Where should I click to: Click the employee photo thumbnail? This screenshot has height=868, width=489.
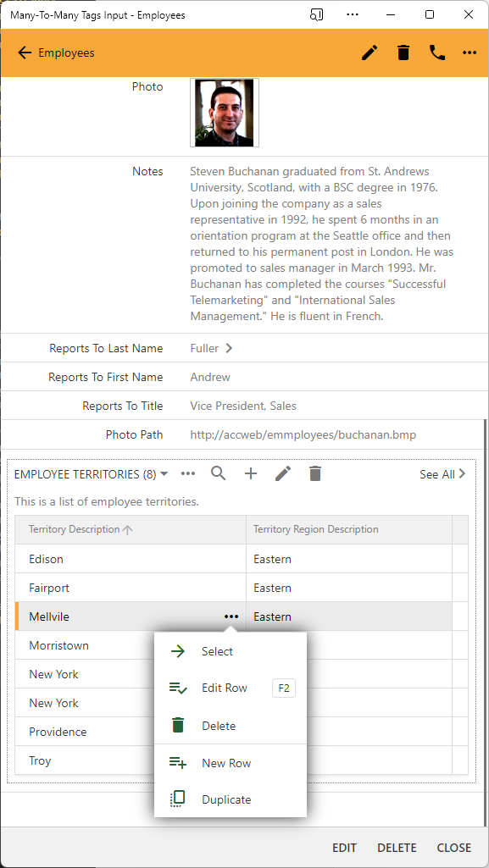click(224, 112)
